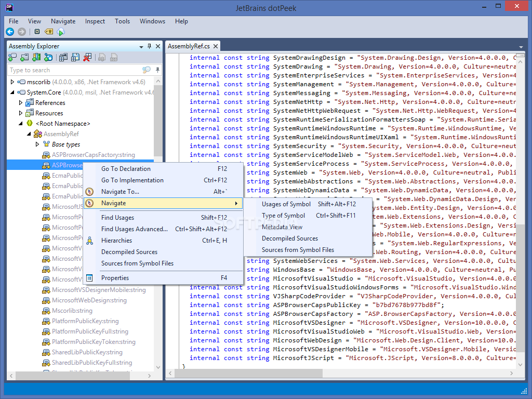Screen dimensions: 532x399
Task: Collapse the Root Namespace node
Action: 21,124
